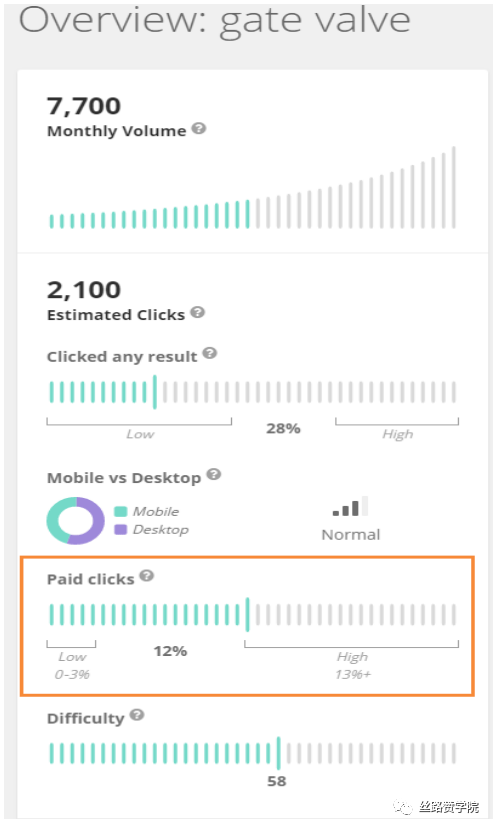This screenshot has height=829, width=494.
Task: Click the Low 0-3% range label
Action: click(x=72, y=665)
